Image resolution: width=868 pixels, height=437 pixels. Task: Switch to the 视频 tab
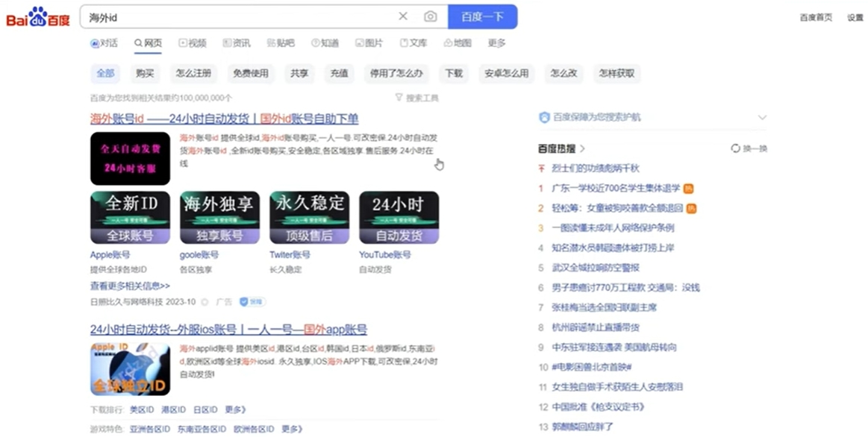click(x=192, y=43)
